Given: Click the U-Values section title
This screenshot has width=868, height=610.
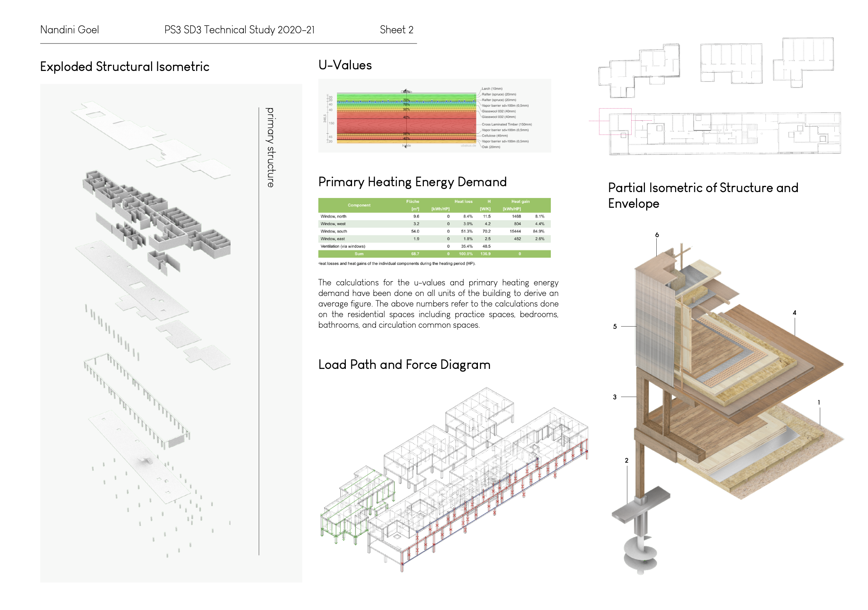Looking at the screenshot, I should tap(345, 65).
